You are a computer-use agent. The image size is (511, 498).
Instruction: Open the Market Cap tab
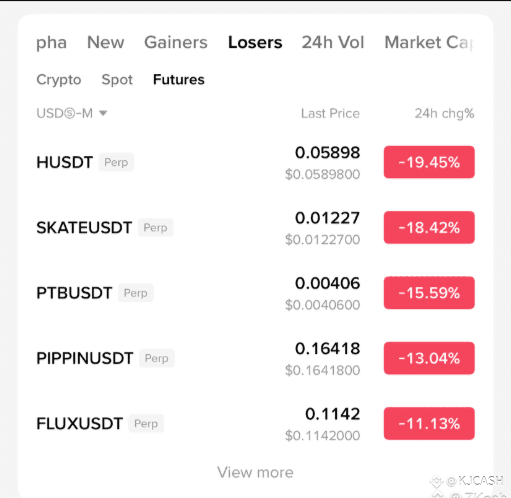[x=429, y=43]
